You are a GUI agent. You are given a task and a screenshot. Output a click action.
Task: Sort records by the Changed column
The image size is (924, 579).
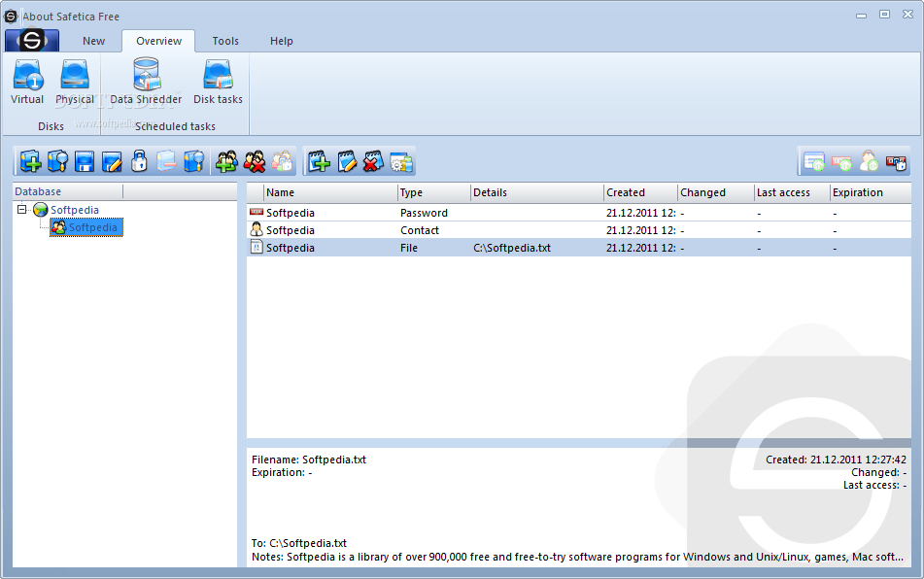[716, 192]
